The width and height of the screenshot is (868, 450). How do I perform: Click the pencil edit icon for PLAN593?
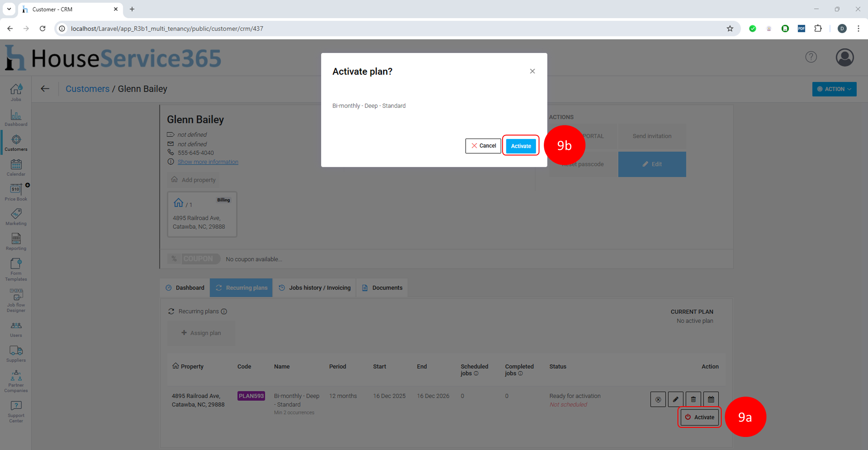coord(675,399)
